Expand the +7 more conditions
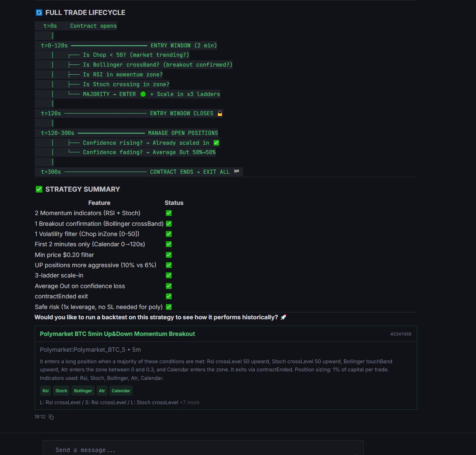This screenshot has height=455, width=476. [190, 402]
